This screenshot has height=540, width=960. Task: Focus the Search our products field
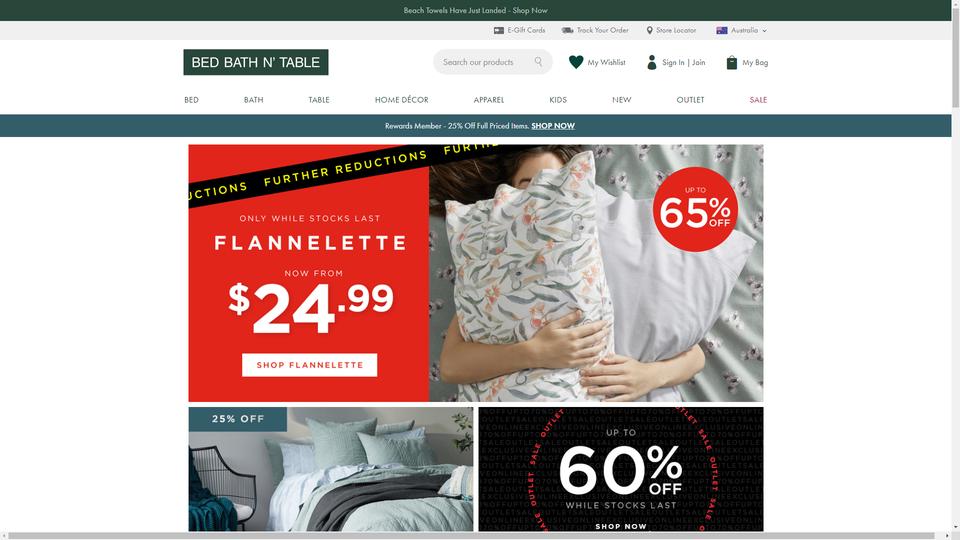point(487,62)
